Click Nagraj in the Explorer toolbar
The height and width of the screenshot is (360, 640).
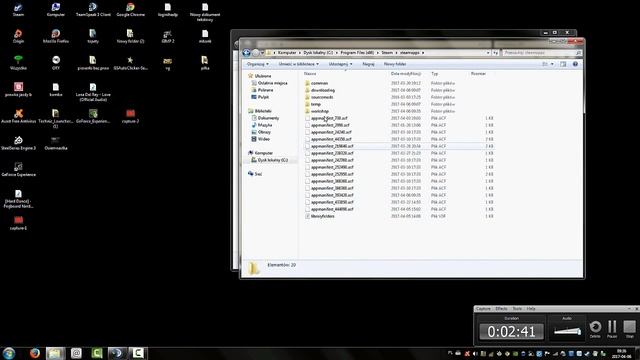(x=368, y=64)
